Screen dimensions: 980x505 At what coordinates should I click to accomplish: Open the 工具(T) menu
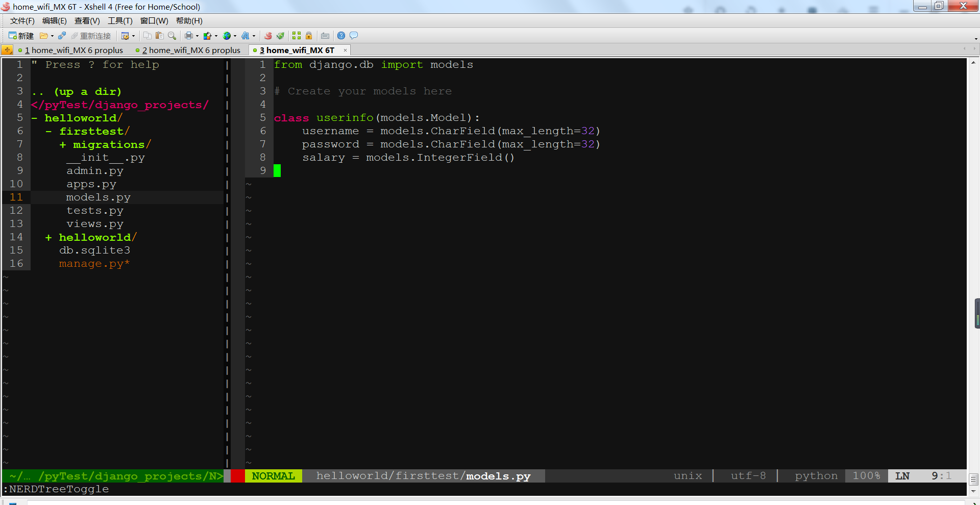tap(120, 21)
